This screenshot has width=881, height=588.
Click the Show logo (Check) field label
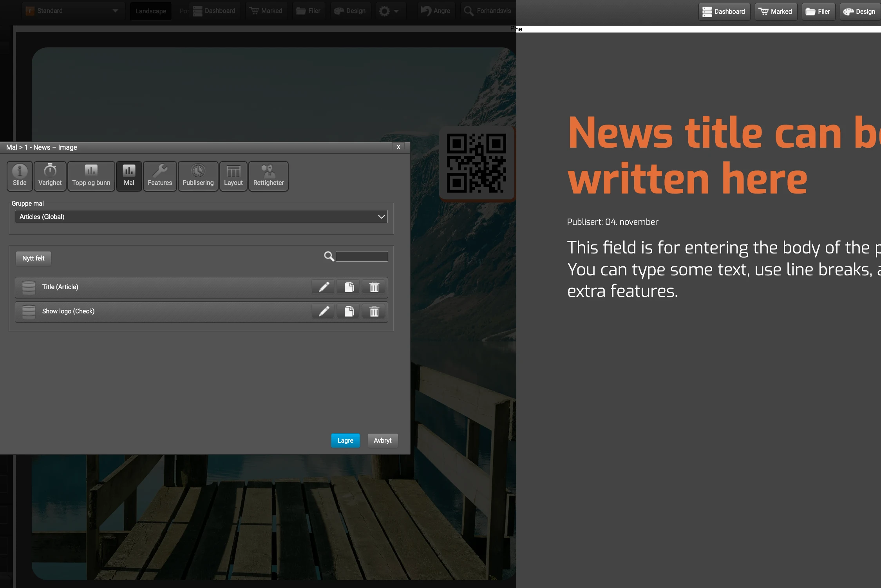click(69, 311)
